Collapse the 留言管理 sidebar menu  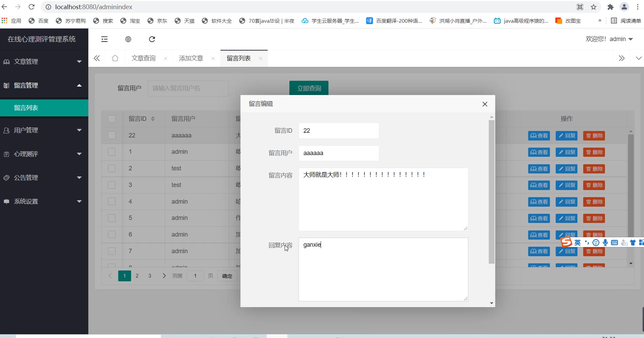pyautogui.click(x=44, y=86)
